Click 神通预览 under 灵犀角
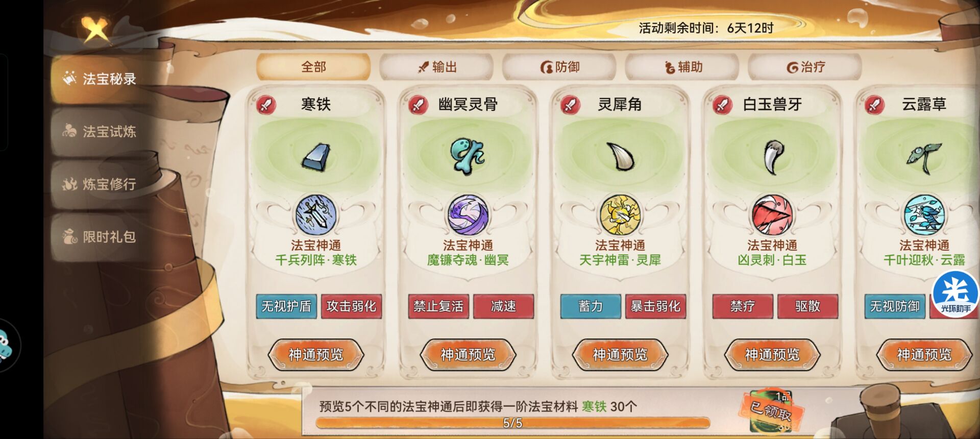 point(620,354)
